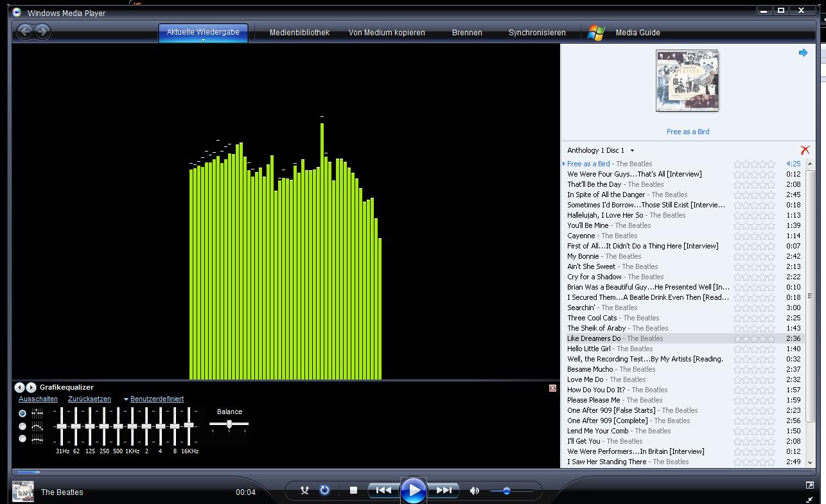Click the small album art beside The Beatles
Screen dimensions: 826x504
point(23,492)
